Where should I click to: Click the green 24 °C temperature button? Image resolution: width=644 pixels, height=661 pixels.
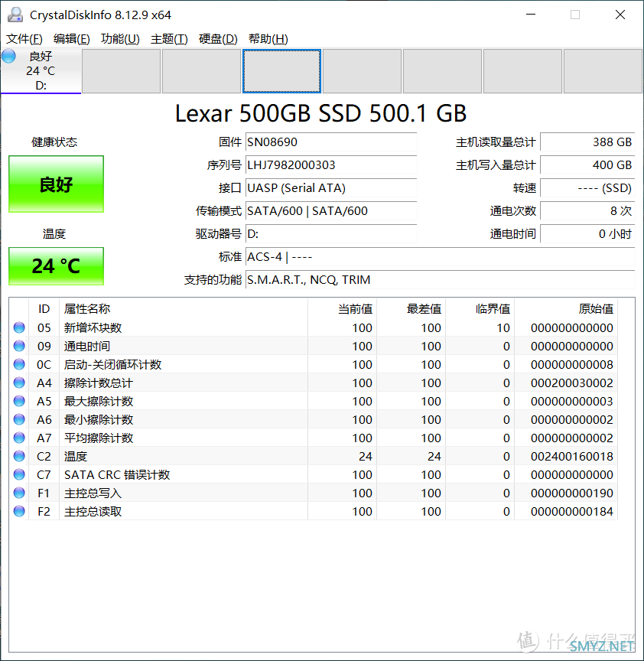tap(56, 266)
